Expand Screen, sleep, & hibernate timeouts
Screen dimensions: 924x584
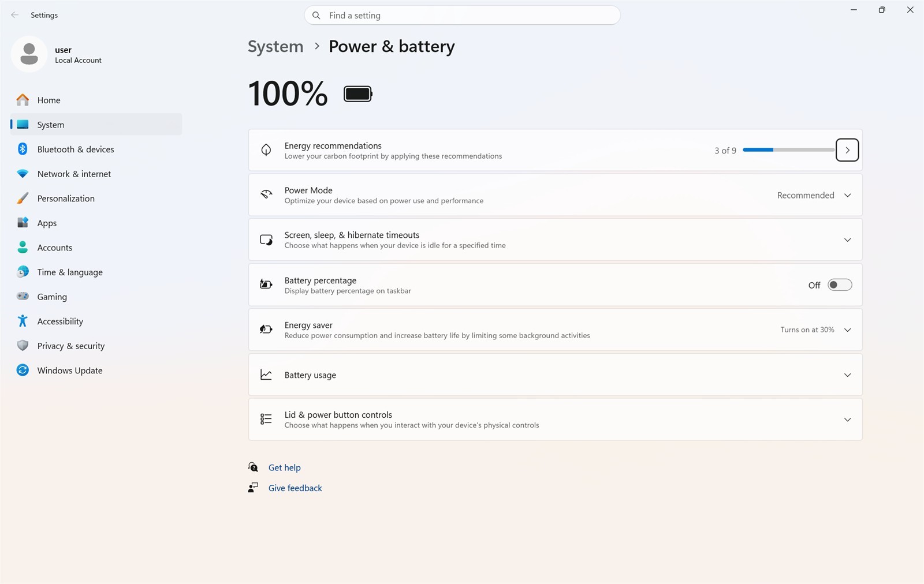click(x=556, y=239)
